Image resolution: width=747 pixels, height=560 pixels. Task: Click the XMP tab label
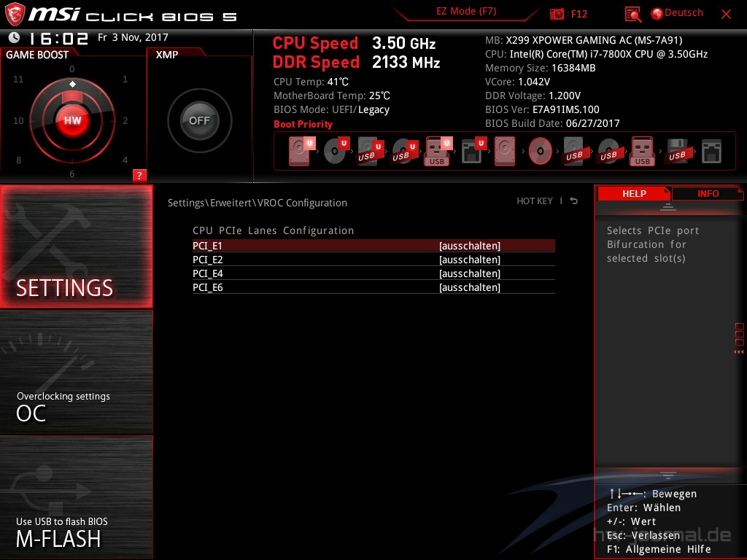167,55
